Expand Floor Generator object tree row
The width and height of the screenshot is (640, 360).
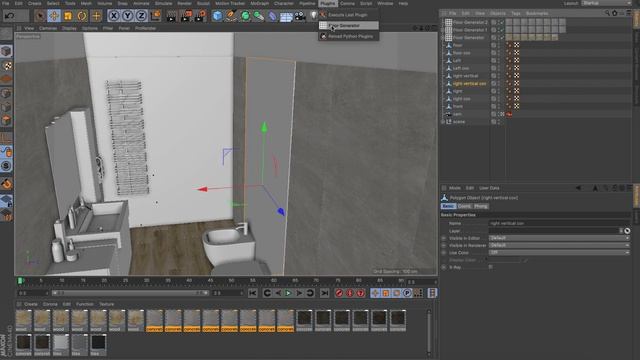tap(443, 38)
